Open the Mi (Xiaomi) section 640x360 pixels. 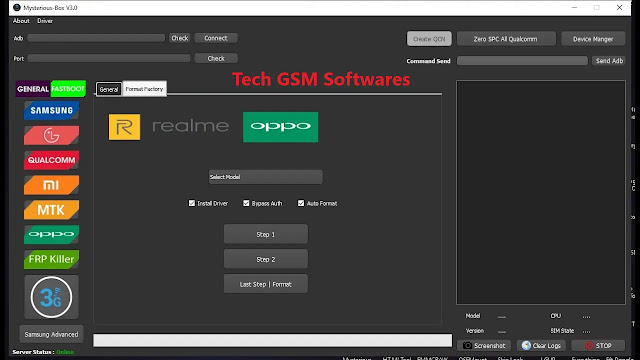[x=51, y=185]
